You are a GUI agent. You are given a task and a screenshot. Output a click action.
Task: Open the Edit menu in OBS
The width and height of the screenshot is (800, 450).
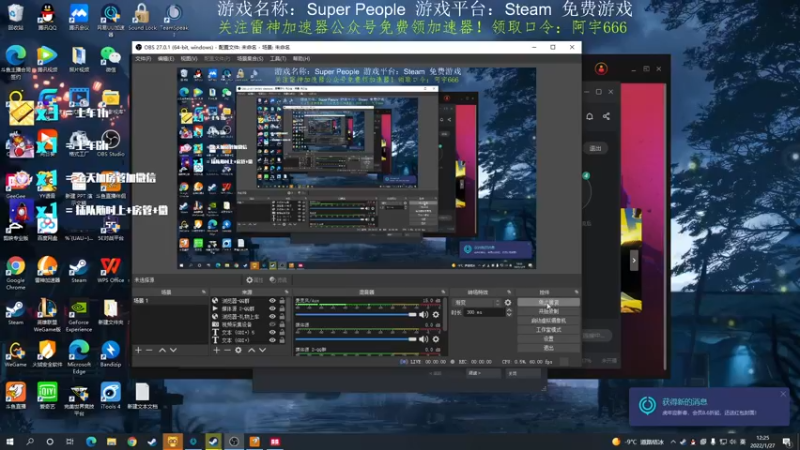[x=165, y=59]
